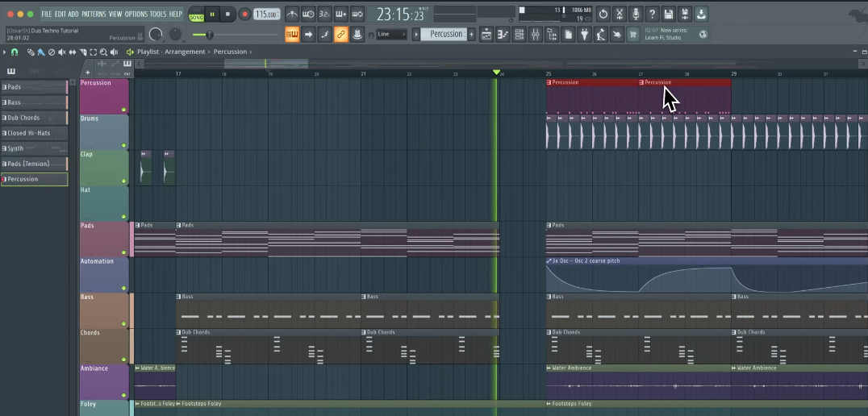
Task: Toggle the 3-2-1 recording countdown
Action: pyautogui.click(x=324, y=14)
